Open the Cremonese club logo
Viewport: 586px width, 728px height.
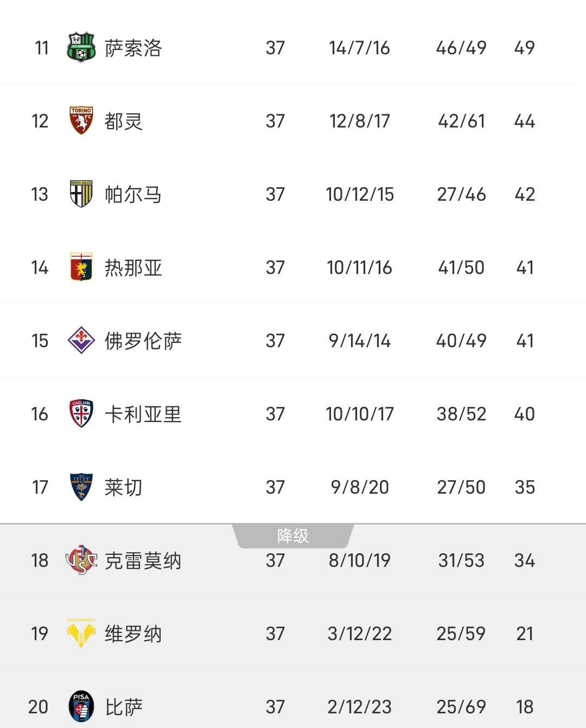click(81, 560)
